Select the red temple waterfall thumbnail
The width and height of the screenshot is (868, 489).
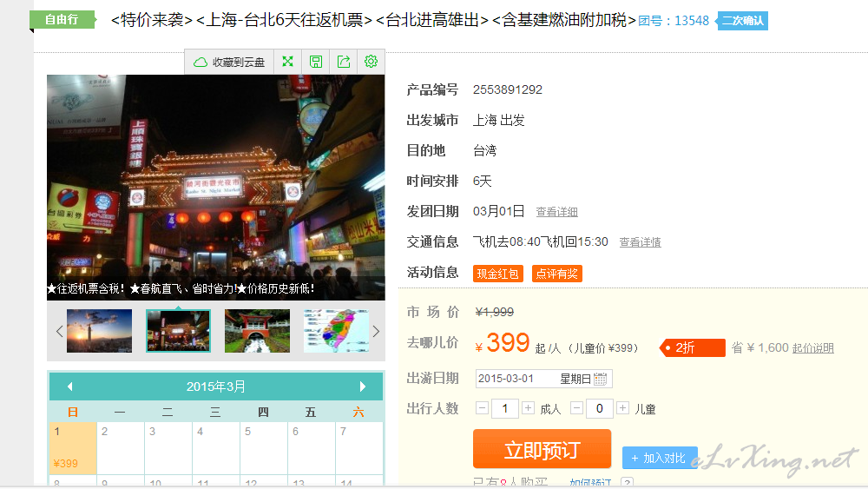tap(258, 331)
